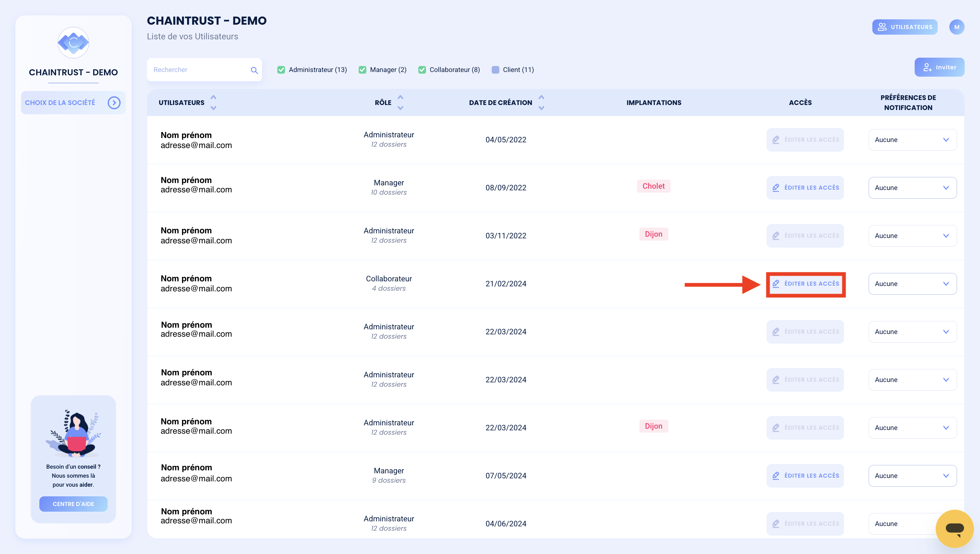Sort Date de création ascending arrow

tap(541, 97)
